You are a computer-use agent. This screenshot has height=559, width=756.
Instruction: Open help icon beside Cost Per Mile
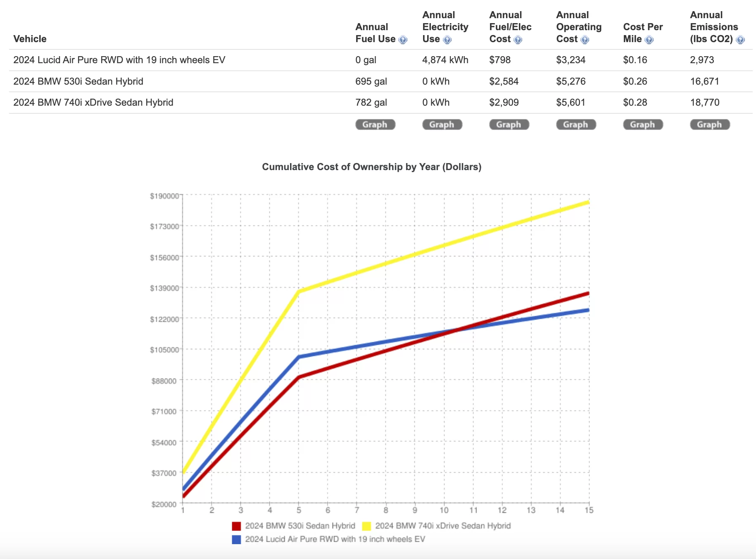coord(649,40)
